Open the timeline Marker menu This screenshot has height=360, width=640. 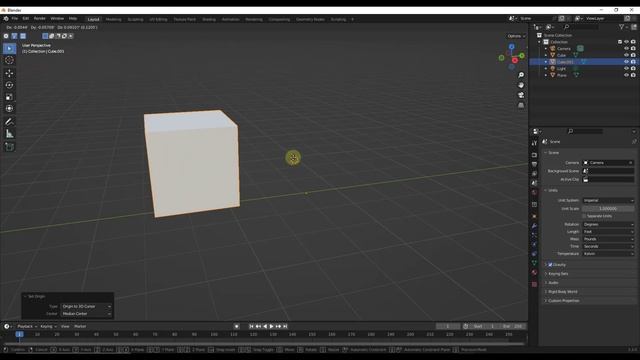(80, 327)
